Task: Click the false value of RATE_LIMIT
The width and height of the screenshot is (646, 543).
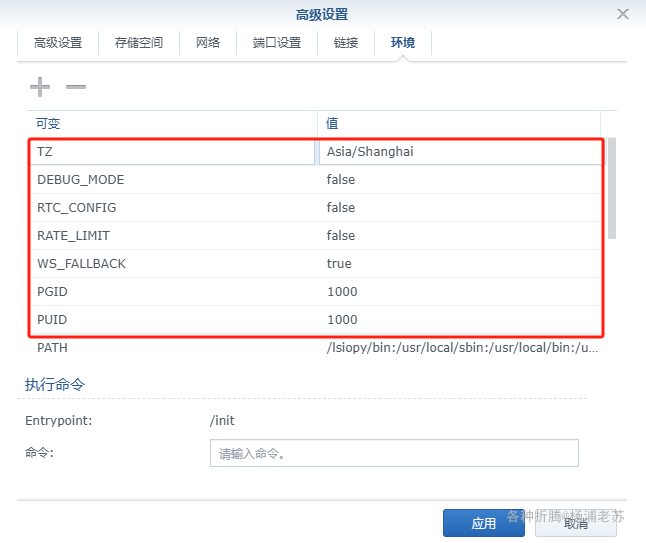Action: [341, 236]
